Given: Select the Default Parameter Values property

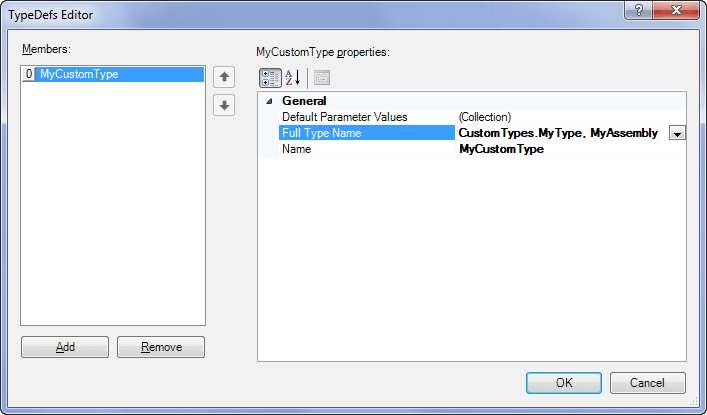Looking at the screenshot, I should coord(367,117).
